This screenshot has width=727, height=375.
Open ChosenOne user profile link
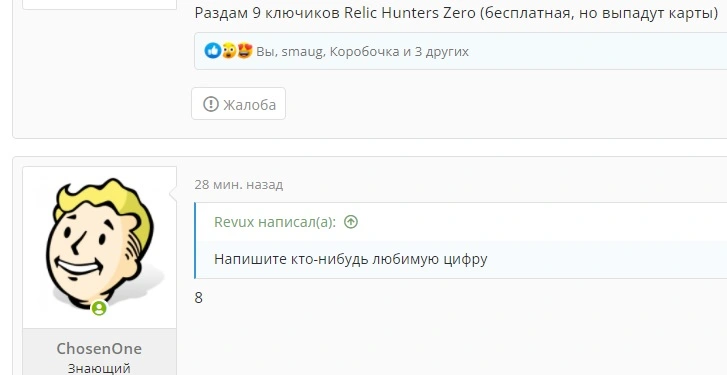point(99,349)
